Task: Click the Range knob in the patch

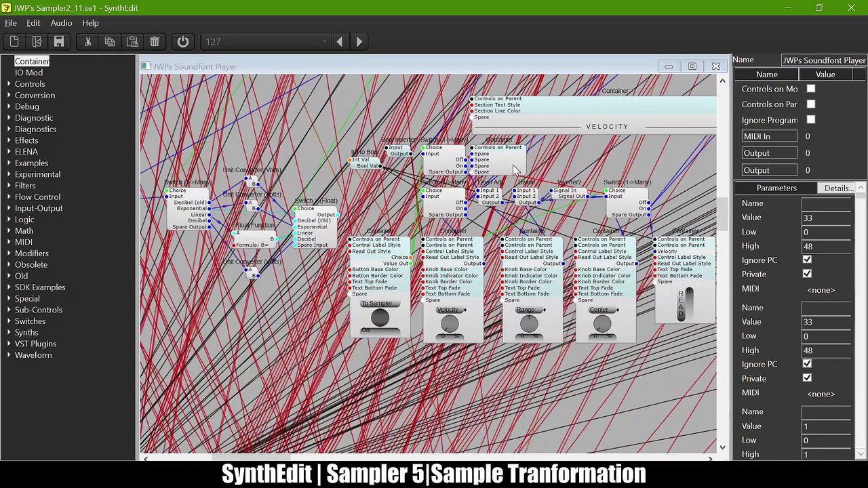Action: 528,325
